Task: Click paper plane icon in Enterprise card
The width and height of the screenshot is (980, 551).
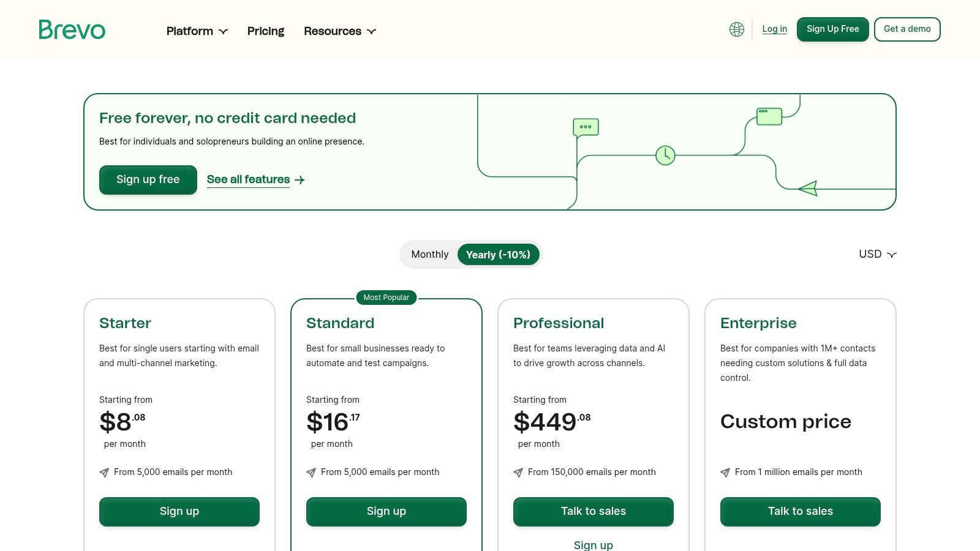Action: click(725, 473)
